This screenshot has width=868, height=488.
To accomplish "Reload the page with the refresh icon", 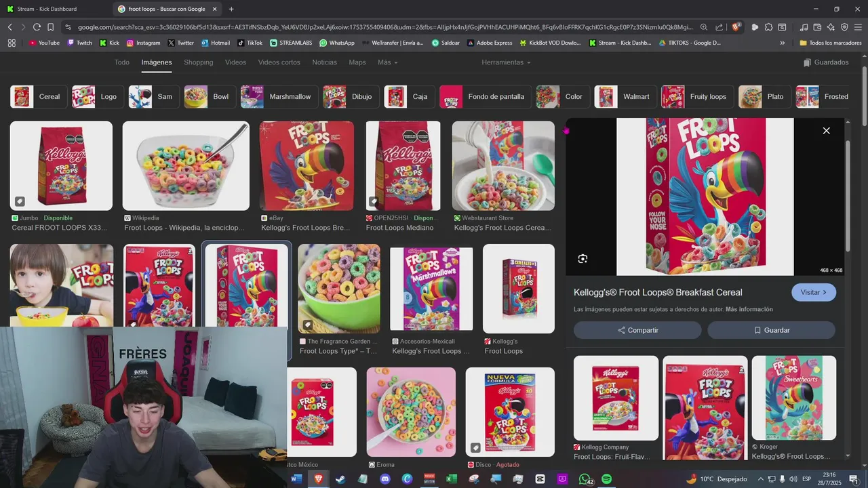I will point(37,27).
